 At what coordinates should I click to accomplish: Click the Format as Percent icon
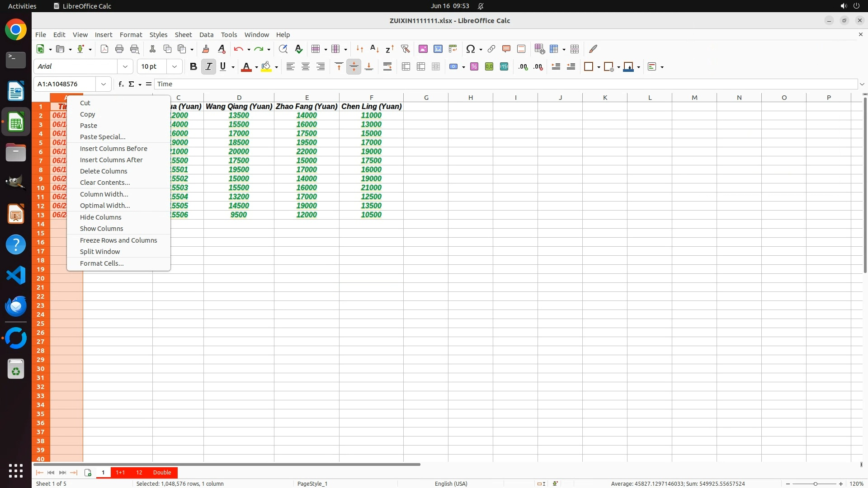(474, 67)
